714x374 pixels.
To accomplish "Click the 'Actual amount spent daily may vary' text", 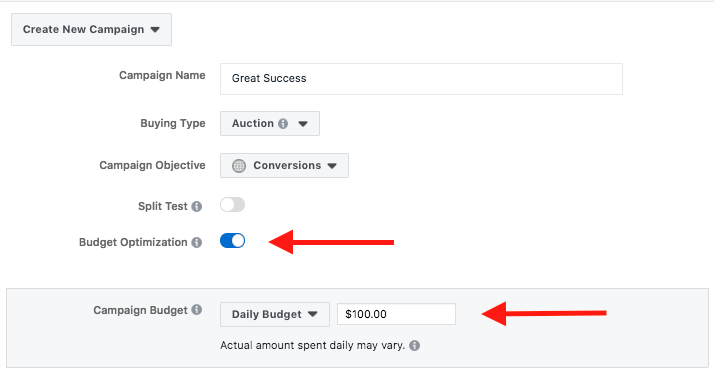I will tap(312, 345).
